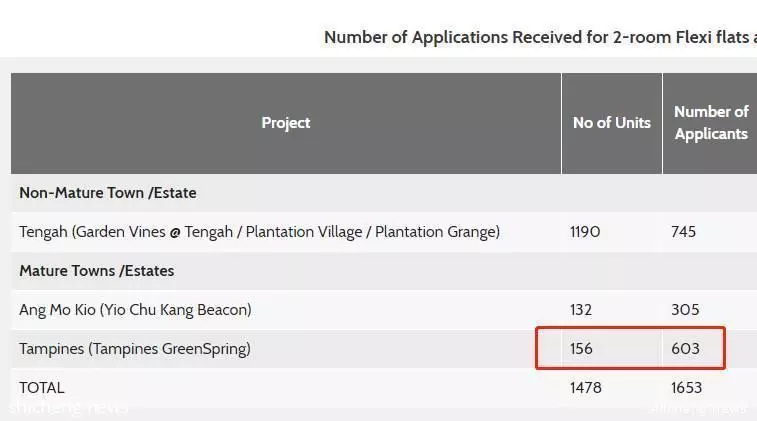Click the 'Number of Applications Received' title text

click(540, 37)
